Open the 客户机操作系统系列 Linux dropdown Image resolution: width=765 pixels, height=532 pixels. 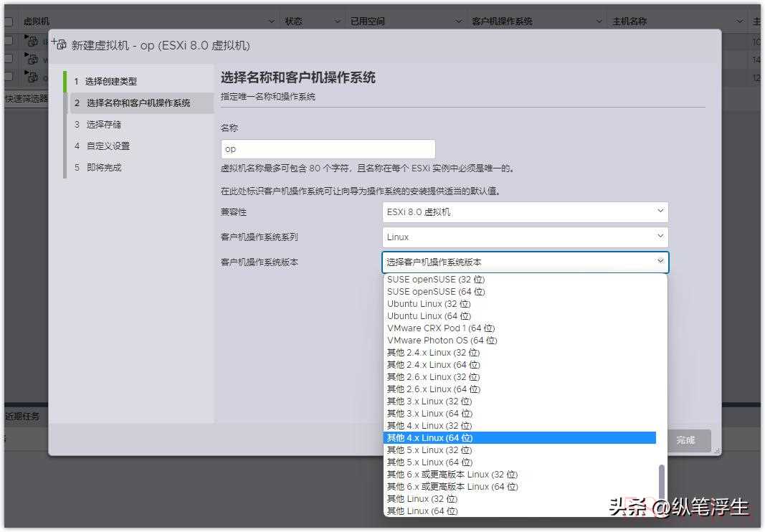(x=525, y=237)
